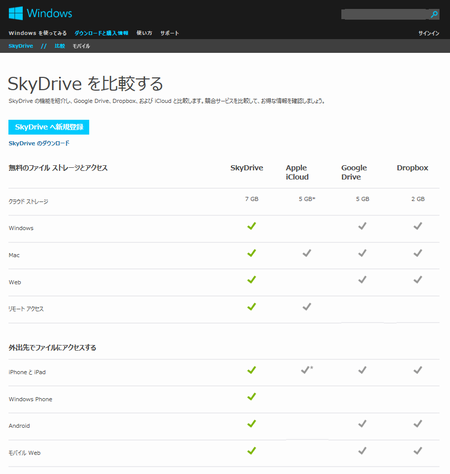
Task: Click the モバイル Web row label
Action: coord(24,453)
